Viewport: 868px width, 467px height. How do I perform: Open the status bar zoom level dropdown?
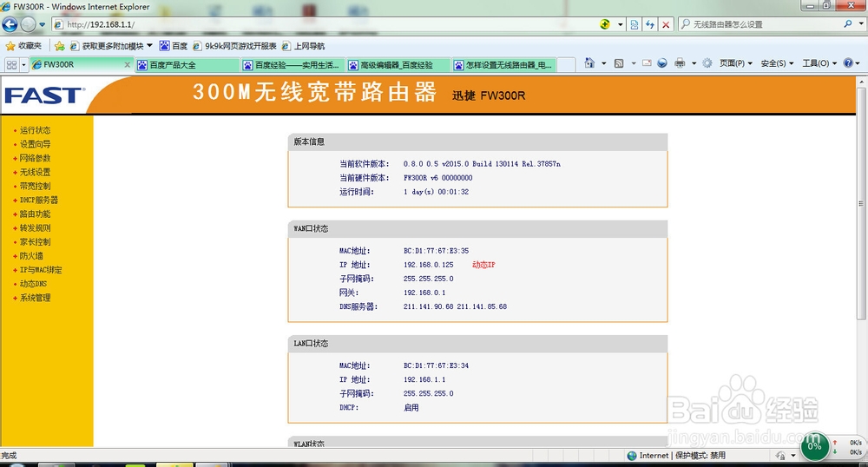pos(793,456)
